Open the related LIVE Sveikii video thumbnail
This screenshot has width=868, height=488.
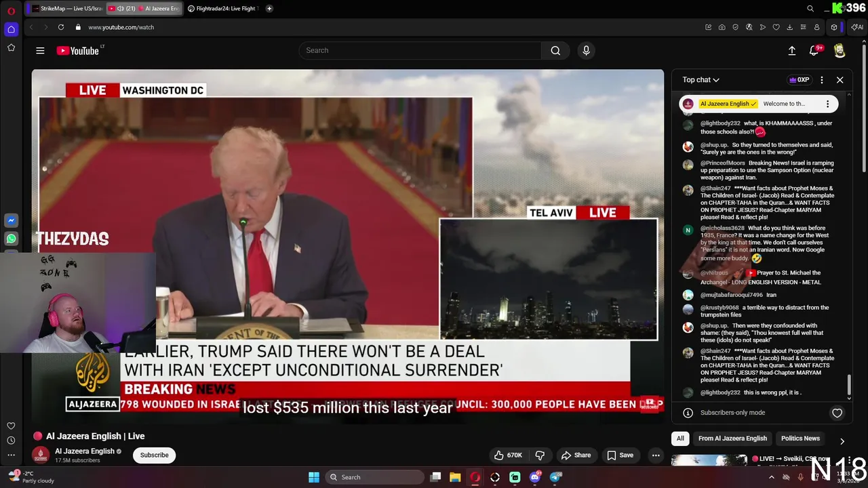[709, 460]
